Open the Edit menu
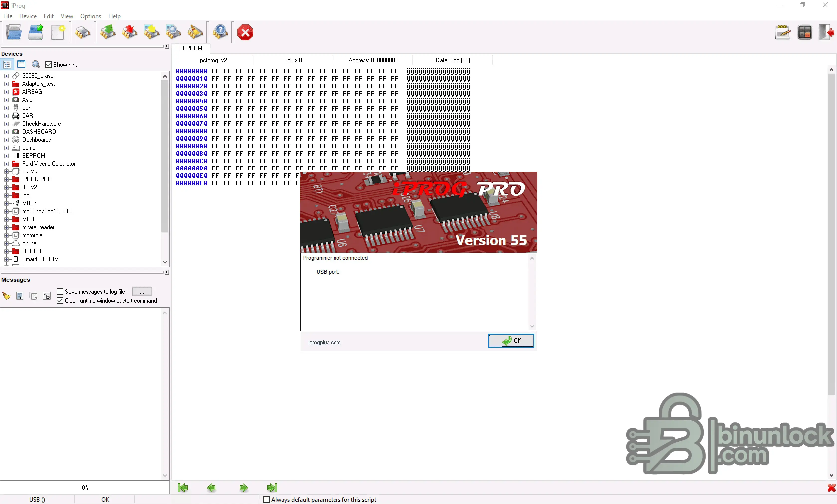The height and width of the screenshot is (504, 837). 49,16
